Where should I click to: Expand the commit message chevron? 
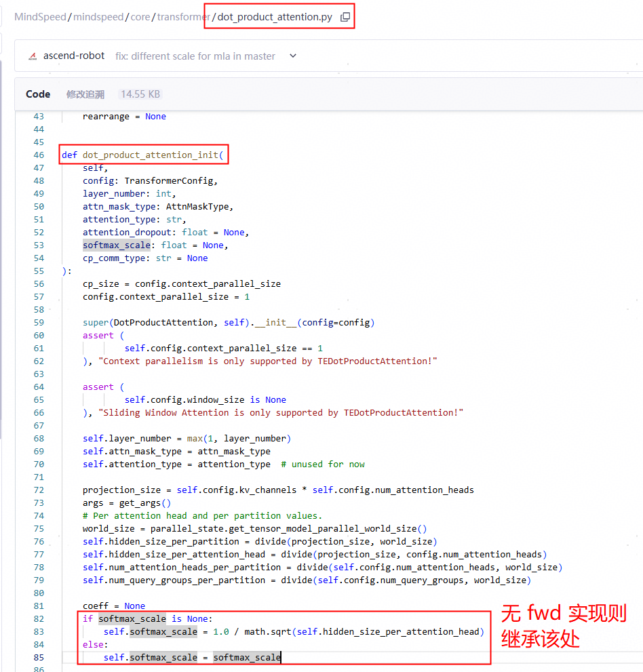pyautogui.click(x=293, y=56)
